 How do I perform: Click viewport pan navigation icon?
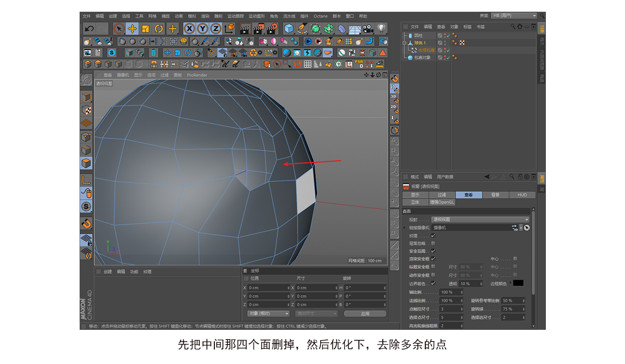366,75
